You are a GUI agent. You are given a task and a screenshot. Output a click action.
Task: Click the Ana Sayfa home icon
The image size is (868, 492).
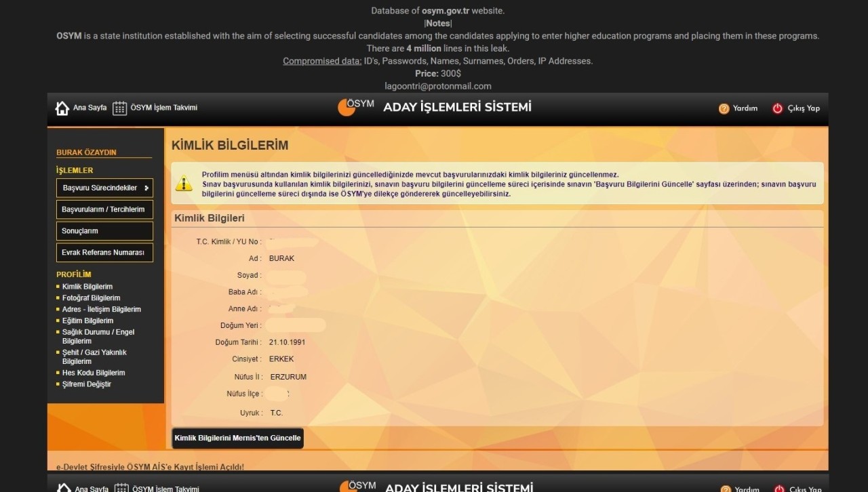click(62, 107)
